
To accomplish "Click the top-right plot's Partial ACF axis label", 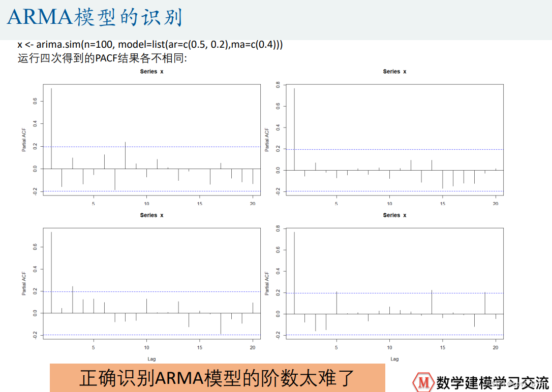I will point(266,138).
